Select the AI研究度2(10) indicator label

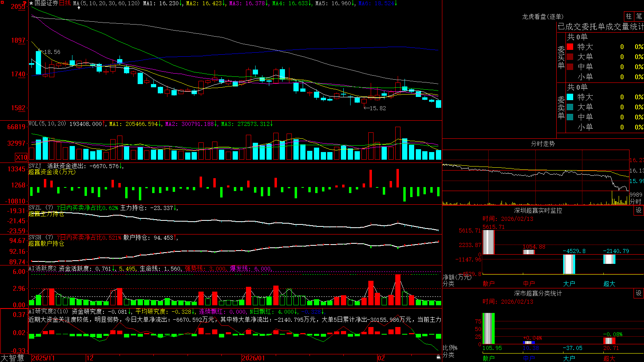(49, 311)
